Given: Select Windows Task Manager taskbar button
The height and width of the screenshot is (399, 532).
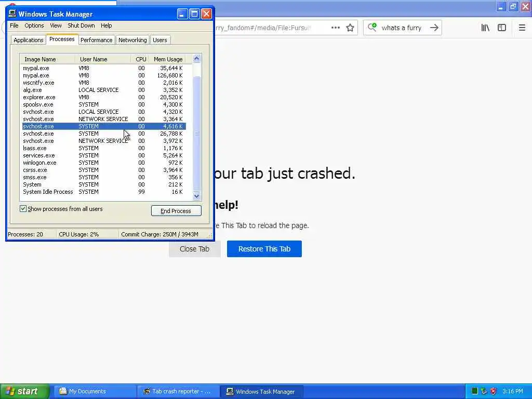Looking at the screenshot, I should click(x=261, y=391).
